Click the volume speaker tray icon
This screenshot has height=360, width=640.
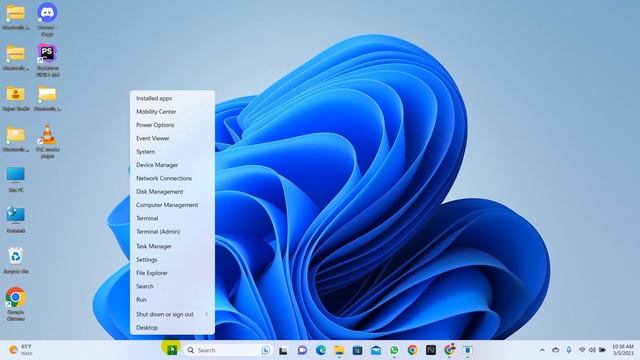592,350
